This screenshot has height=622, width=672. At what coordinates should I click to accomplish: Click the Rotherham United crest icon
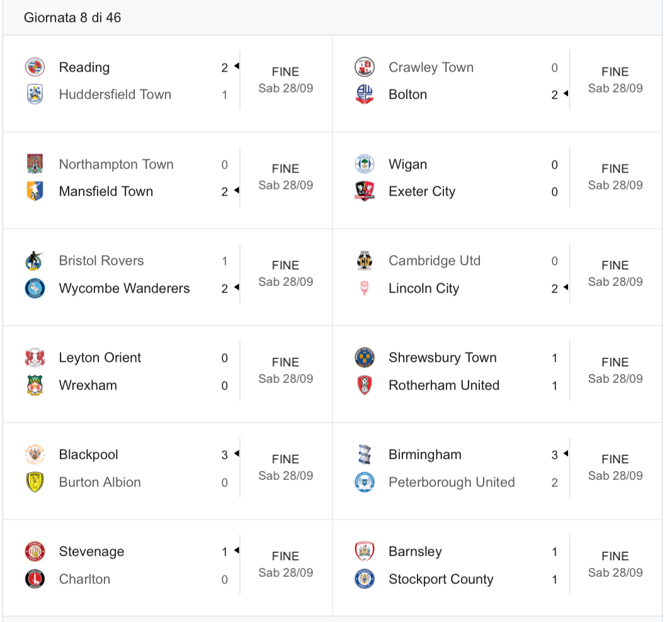[x=365, y=385]
